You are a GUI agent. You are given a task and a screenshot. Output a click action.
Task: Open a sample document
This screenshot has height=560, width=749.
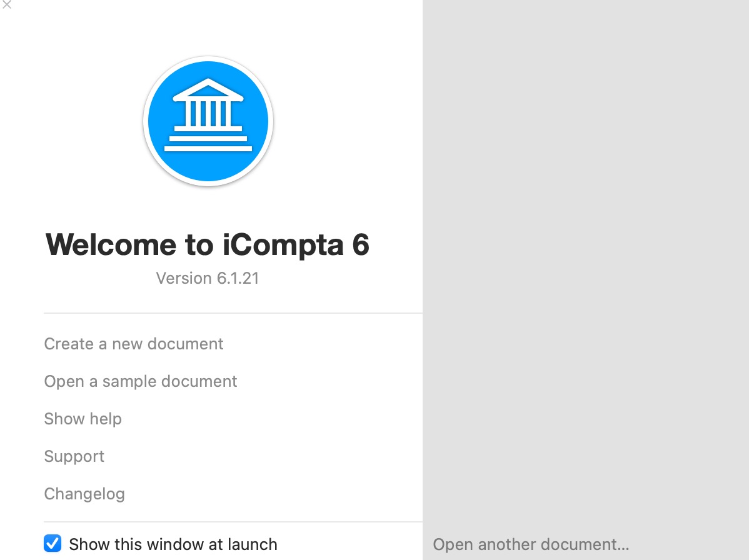[141, 381]
